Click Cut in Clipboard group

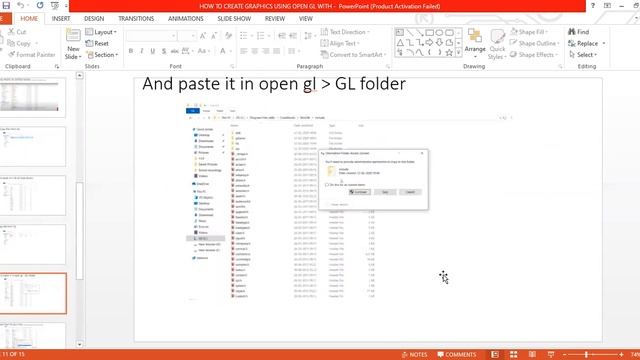[x=17, y=32]
